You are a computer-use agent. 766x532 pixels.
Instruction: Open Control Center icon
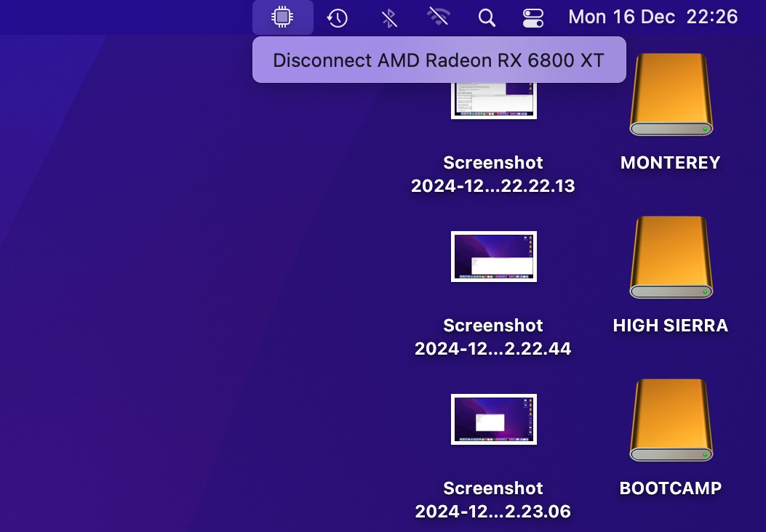[533, 18]
